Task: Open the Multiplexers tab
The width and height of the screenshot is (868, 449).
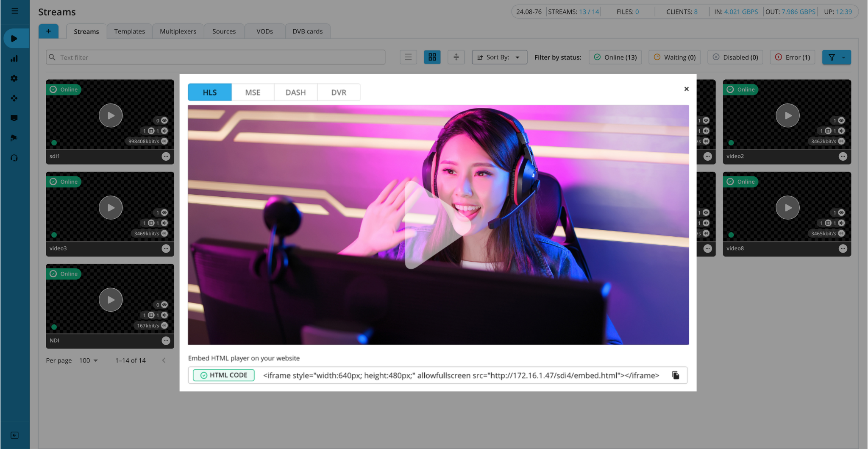Action: [x=178, y=31]
